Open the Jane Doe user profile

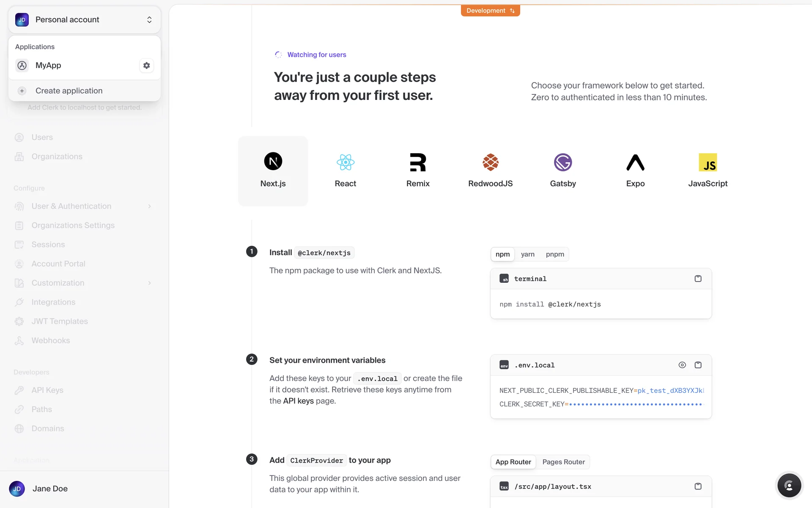(50, 489)
